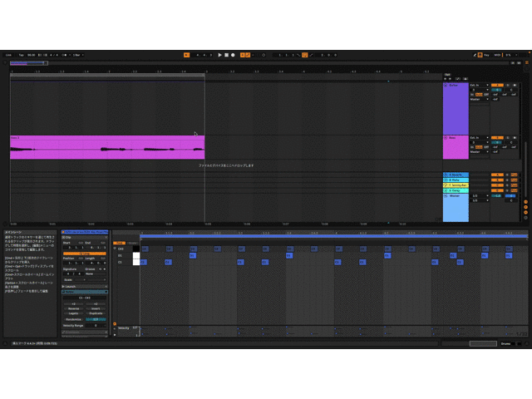Unfold the Guitar track with its arrow

446,85
